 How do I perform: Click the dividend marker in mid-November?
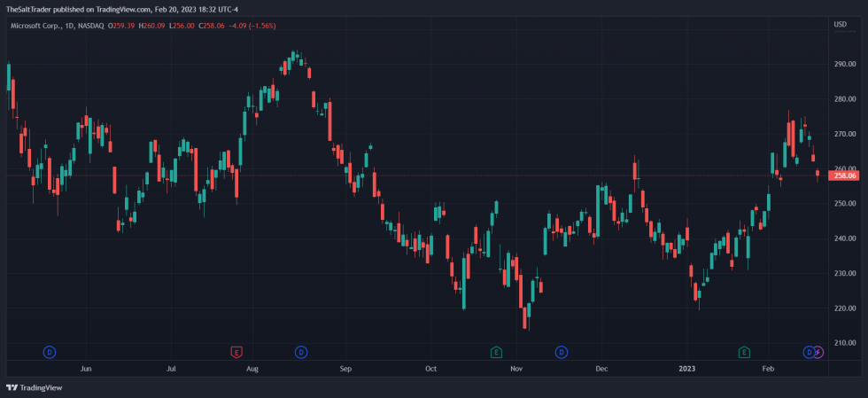[x=562, y=352]
